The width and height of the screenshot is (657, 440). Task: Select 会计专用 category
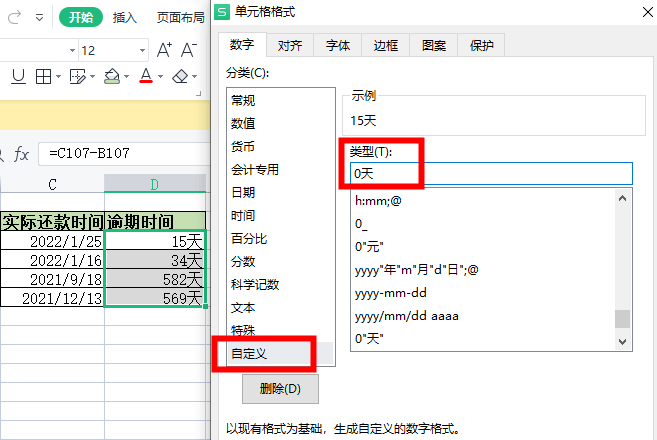pyautogui.click(x=280, y=170)
